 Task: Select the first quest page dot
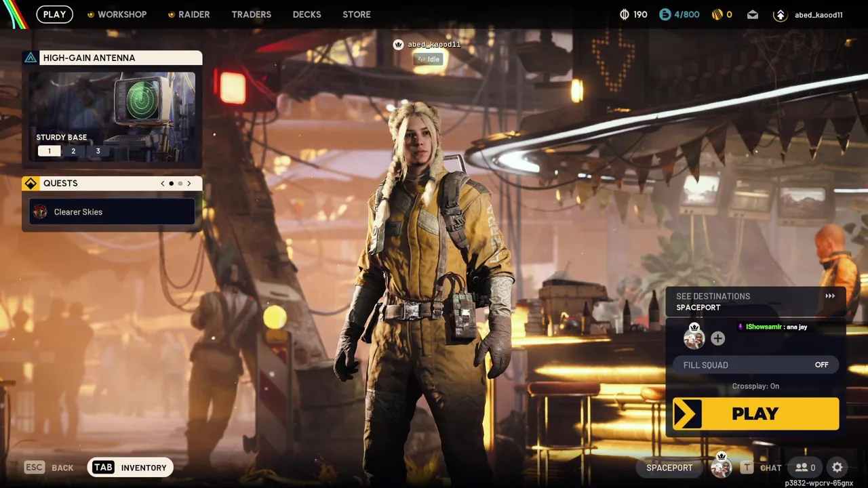point(171,184)
